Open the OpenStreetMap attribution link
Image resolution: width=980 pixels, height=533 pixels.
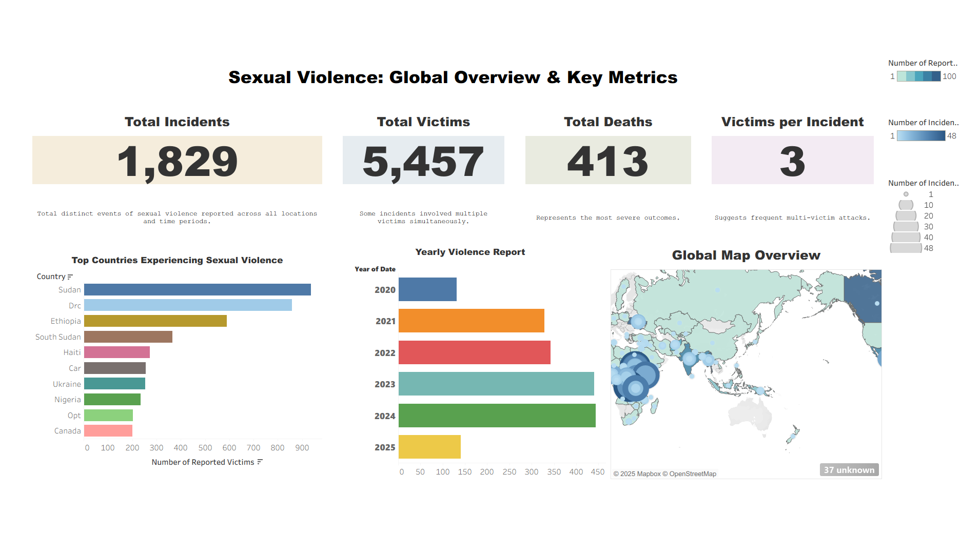(x=689, y=474)
